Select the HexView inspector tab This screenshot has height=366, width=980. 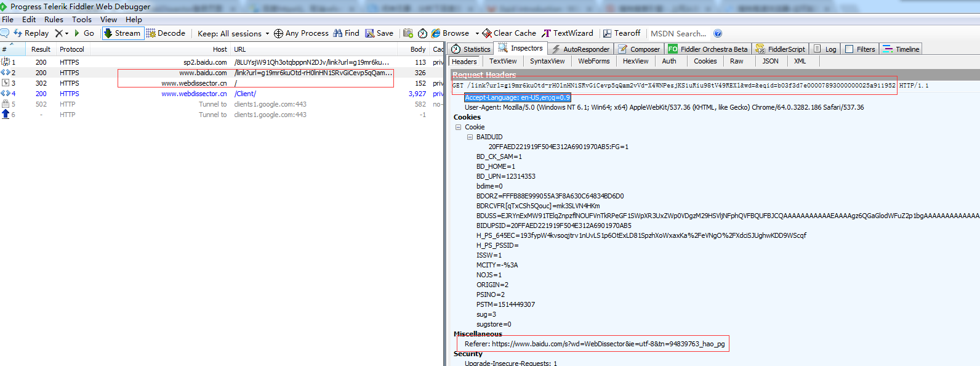(x=635, y=62)
